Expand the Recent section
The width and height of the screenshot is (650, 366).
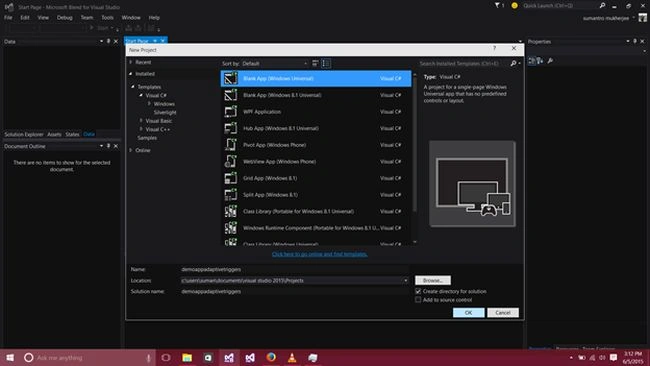(x=131, y=62)
